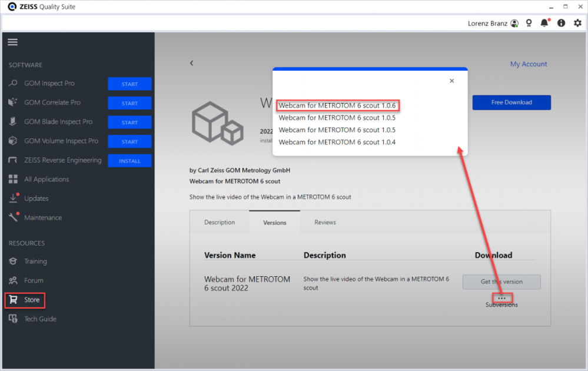This screenshot has height=371, width=588.
Task: Close the subversions popup
Action: coord(451,81)
